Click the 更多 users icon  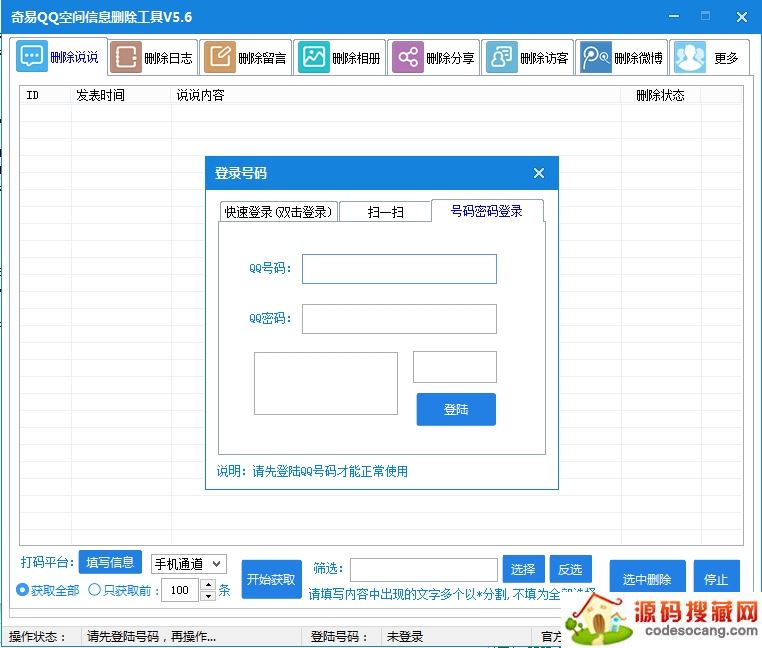[x=690, y=57]
